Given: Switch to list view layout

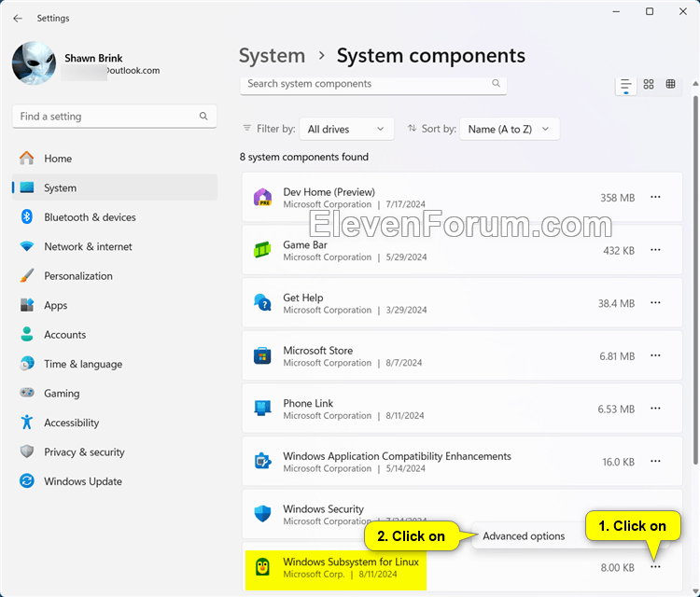Looking at the screenshot, I should click(626, 84).
